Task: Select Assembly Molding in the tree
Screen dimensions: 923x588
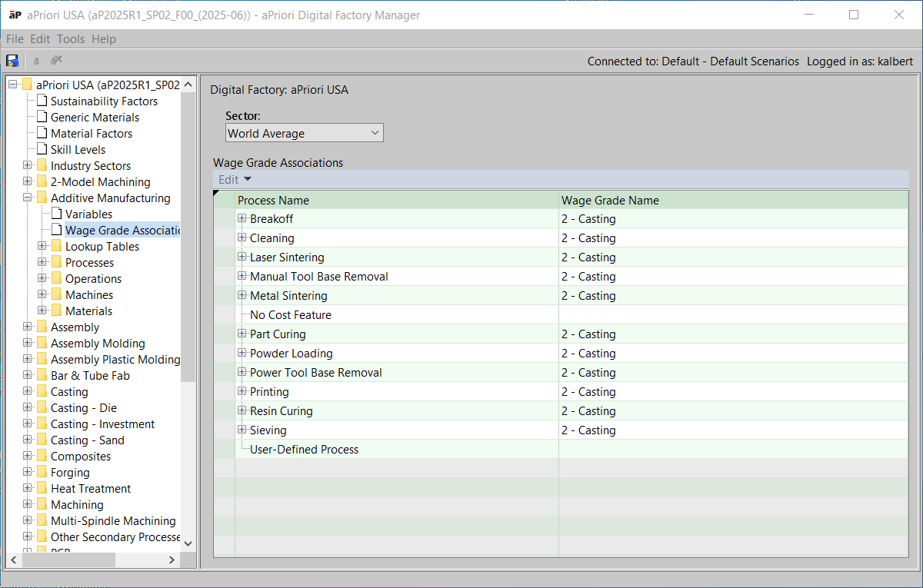Action: pos(98,343)
